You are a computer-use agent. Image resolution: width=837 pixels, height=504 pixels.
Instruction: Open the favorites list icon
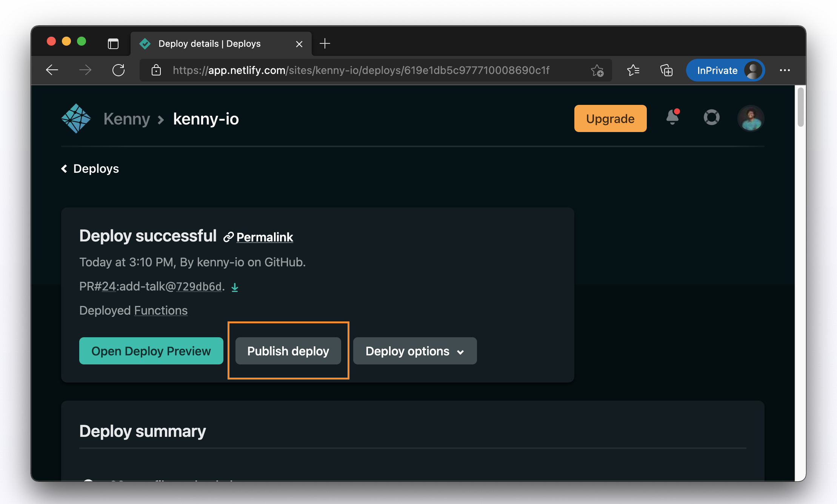(x=633, y=70)
